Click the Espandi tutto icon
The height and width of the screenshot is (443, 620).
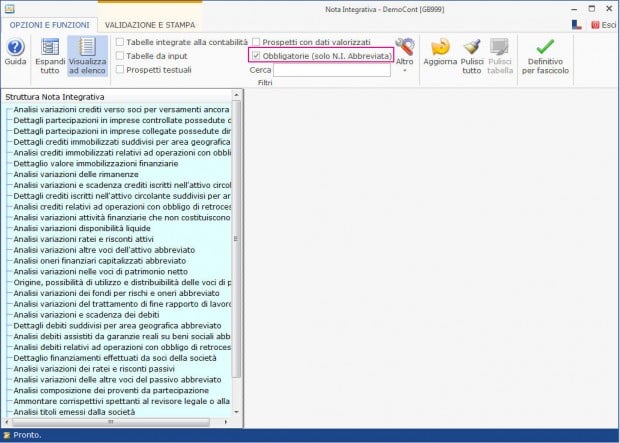[50, 47]
